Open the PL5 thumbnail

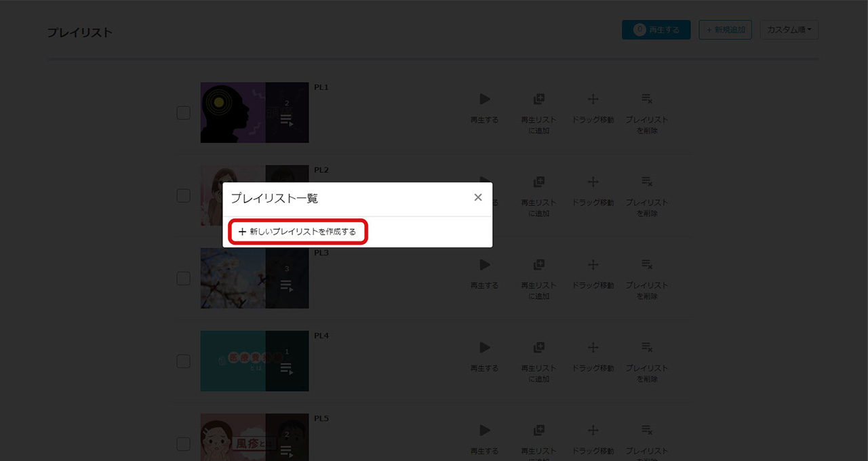coord(254,437)
